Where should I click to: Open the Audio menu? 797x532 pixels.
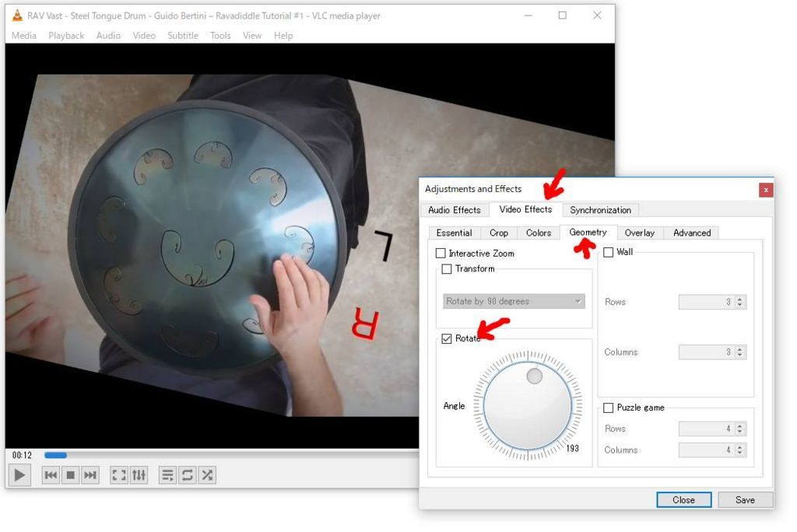coord(108,36)
